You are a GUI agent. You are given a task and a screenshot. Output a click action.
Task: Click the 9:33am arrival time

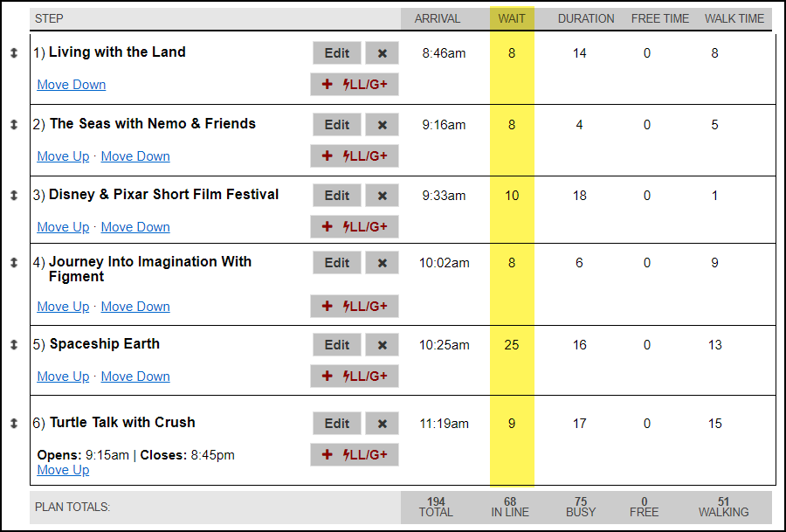[445, 196]
